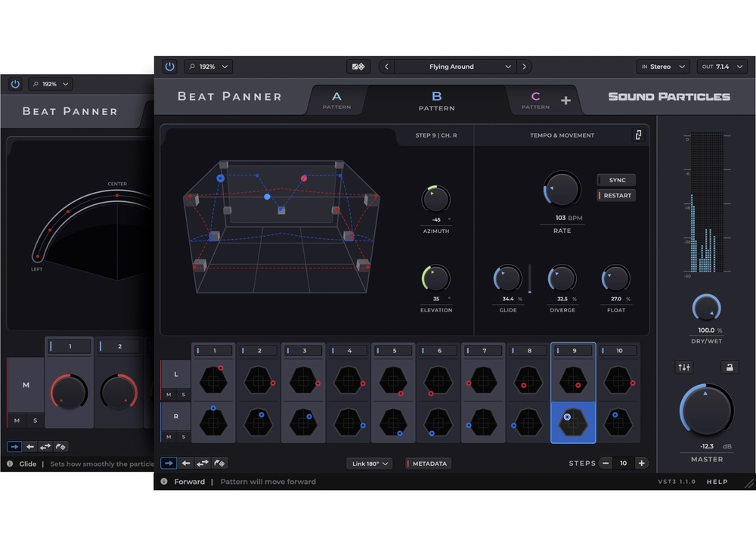Viewport: 756px width, 546px height.
Task: Select the step 1 header in the front window
Action: [214, 351]
